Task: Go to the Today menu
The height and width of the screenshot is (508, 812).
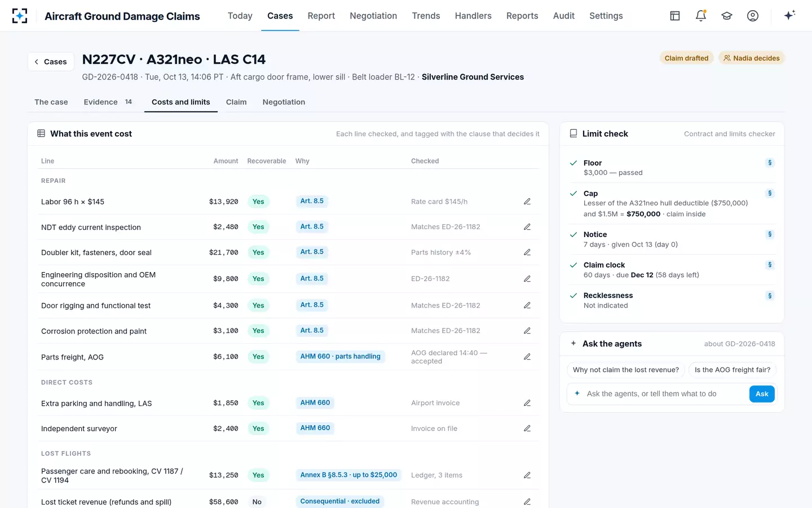Action: click(x=240, y=16)
